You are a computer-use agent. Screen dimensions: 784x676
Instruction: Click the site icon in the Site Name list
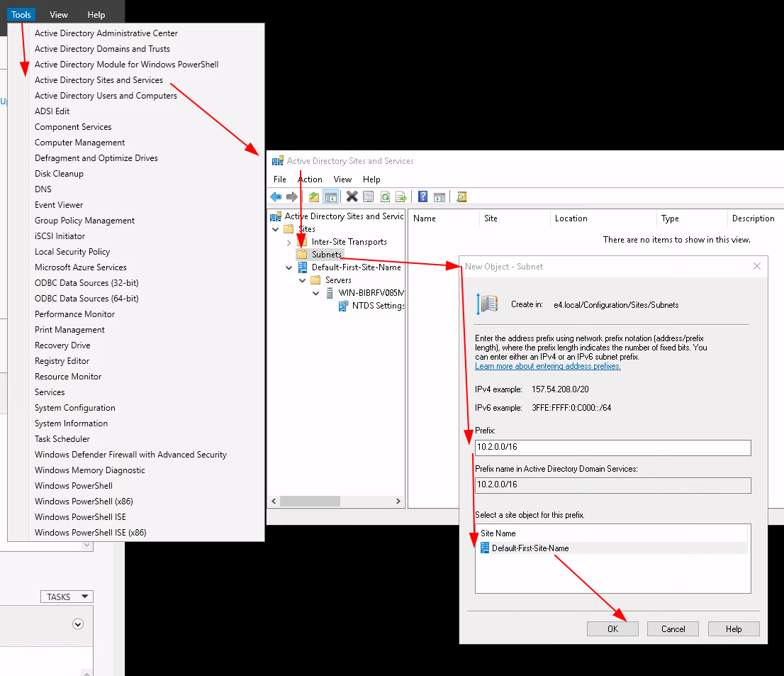484,548
